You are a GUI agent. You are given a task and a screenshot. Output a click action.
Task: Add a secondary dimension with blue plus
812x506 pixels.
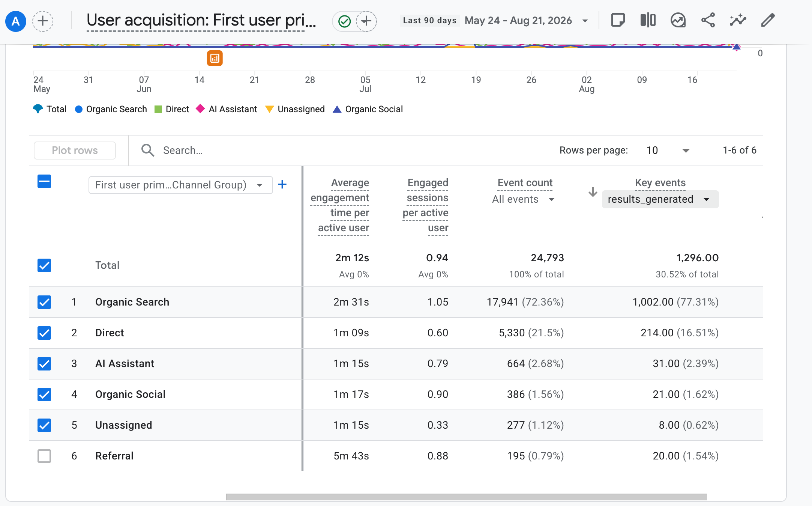pyautogui.click(x=282, y=184)
